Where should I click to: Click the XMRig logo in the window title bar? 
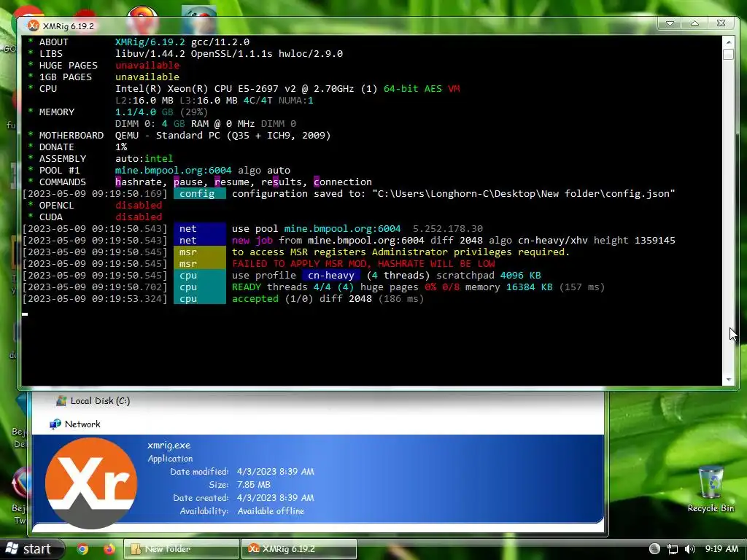[x=33, y=26]
